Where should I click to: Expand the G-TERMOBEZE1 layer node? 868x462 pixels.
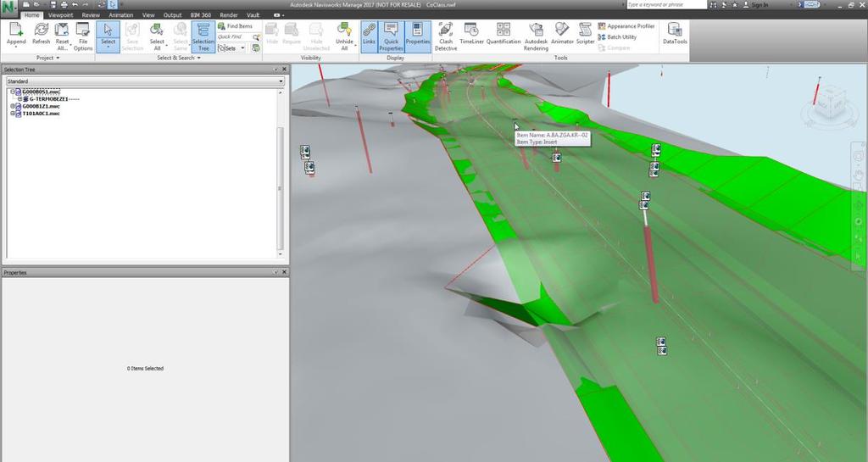20,99
